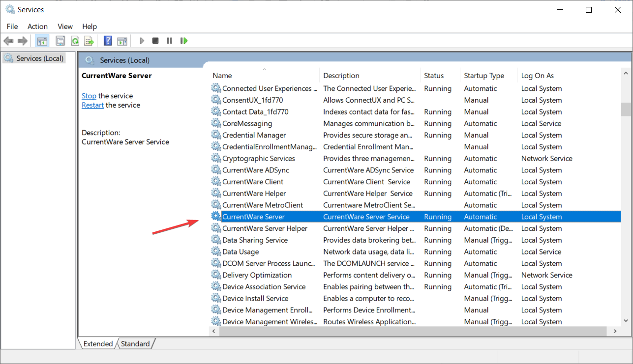Click the gear icon beside Device Install Service
This screenshot has width=633, height=364.
pos(216,298)
